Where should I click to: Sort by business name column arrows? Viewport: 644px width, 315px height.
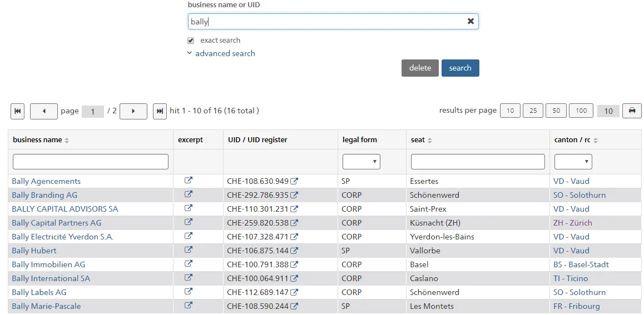tap(67, 140)
